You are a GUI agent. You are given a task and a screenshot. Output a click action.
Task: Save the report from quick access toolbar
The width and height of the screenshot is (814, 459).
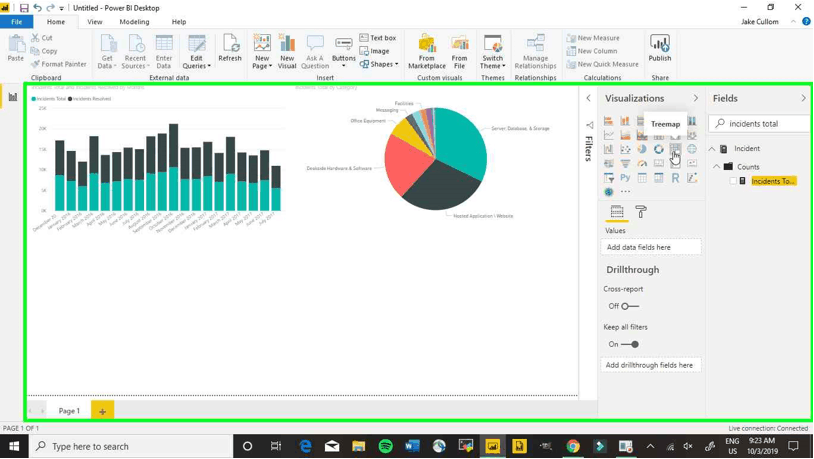[24, 8]
